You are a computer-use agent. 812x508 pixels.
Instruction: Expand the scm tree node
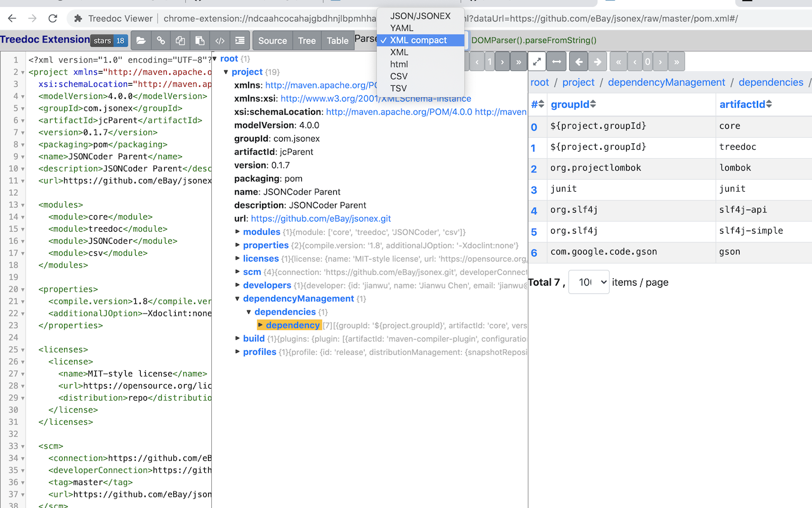[238, 272]
